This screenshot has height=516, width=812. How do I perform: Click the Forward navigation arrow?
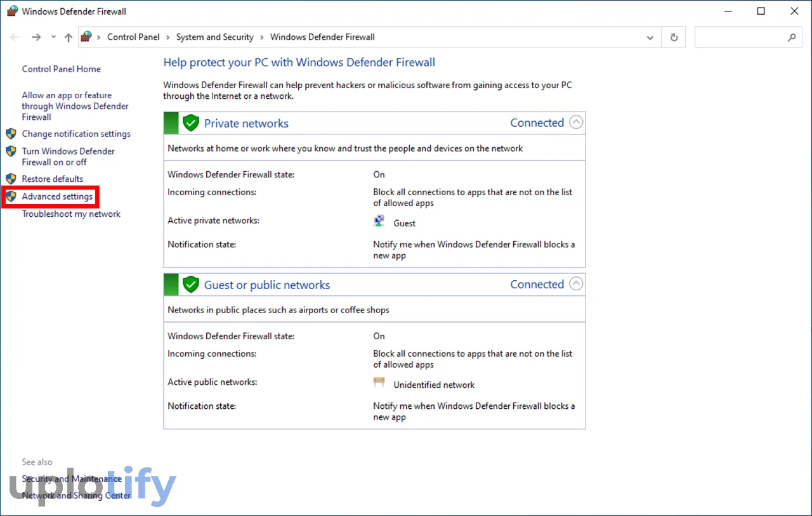coord(36,37)
